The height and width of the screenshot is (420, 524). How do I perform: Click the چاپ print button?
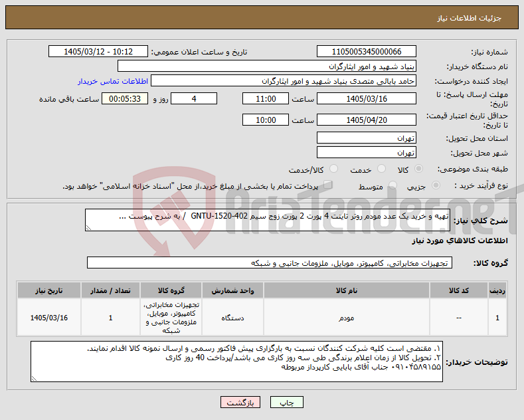(x=287, y=402)
